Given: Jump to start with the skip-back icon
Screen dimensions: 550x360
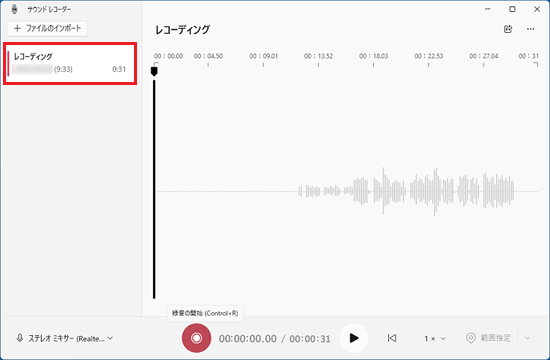Looking at the screenshot, I should (392, 338).
